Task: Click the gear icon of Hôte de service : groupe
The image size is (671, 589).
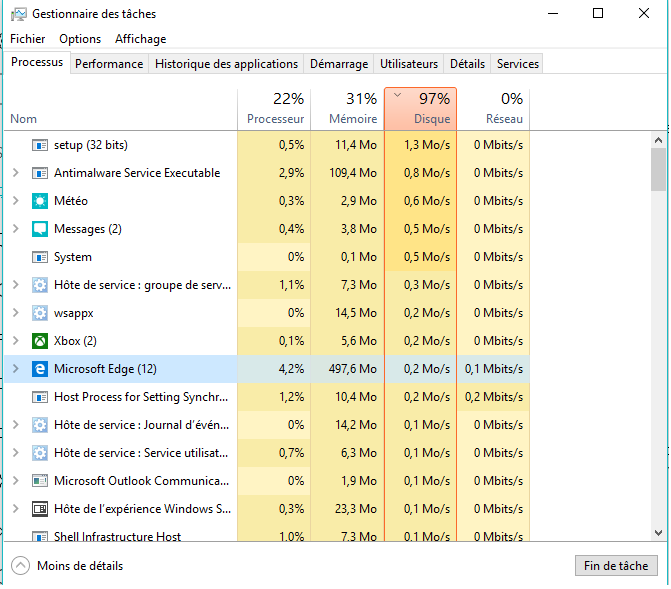Action: [x=40, y=285]
